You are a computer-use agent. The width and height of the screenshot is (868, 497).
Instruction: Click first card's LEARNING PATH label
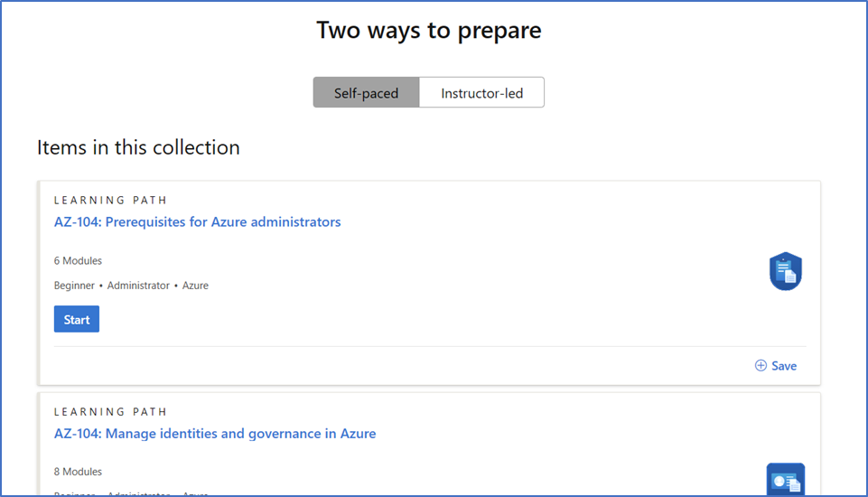[110, 200]
